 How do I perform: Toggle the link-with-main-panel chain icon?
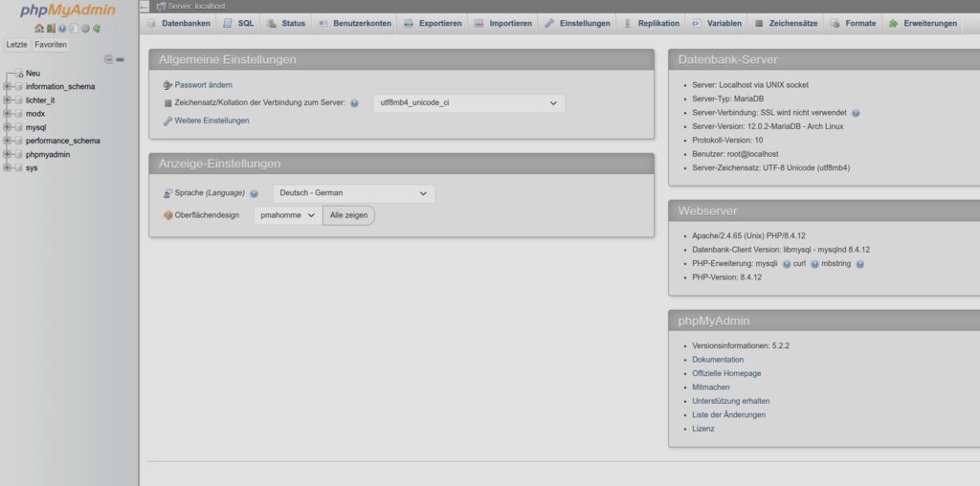(x=121, y=59)
